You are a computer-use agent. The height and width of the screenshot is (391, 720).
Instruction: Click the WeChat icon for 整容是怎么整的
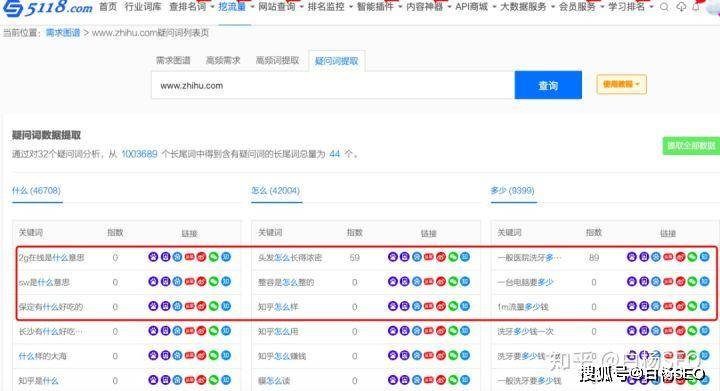click(453, 281)
